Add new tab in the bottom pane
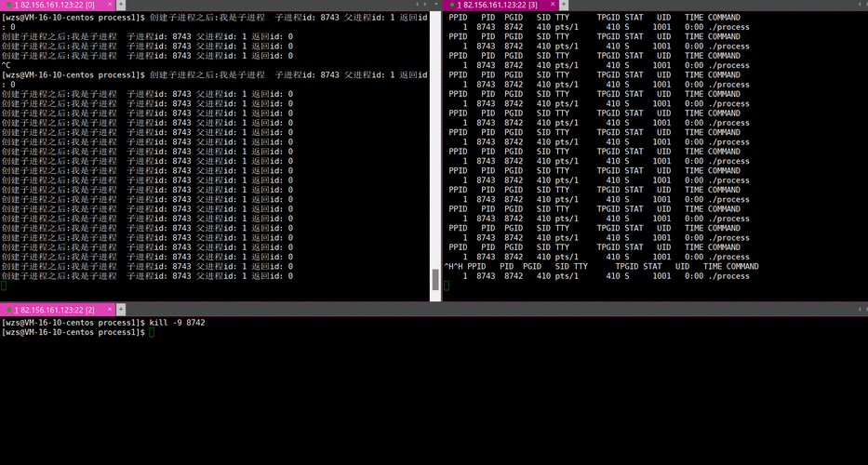Screen dimensions: 868x465 click(121, 309)
